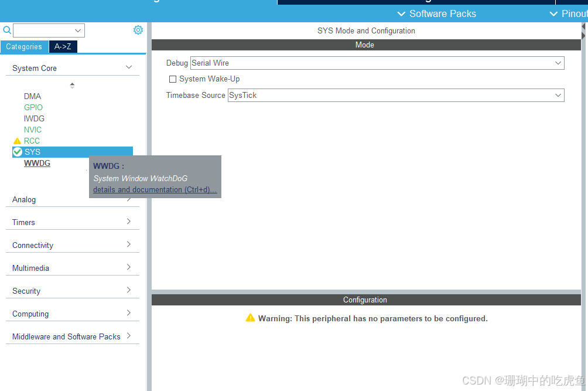Open the Pinout menu
Screen dimensions: 588x391
569,14
